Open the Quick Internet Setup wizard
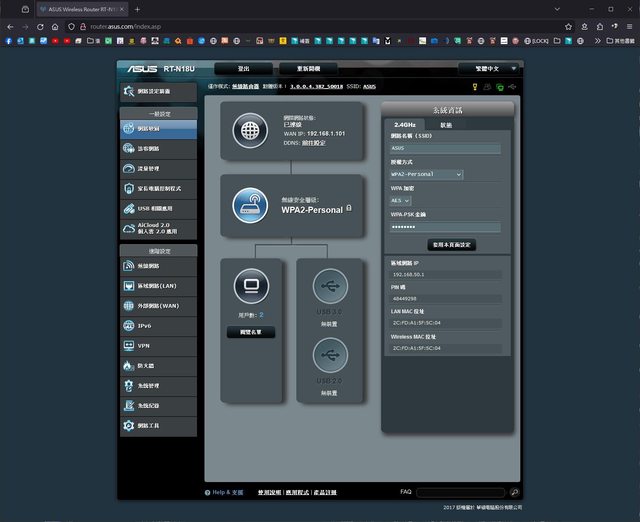This screenshot has height=522, width=640. pos(158,91)
